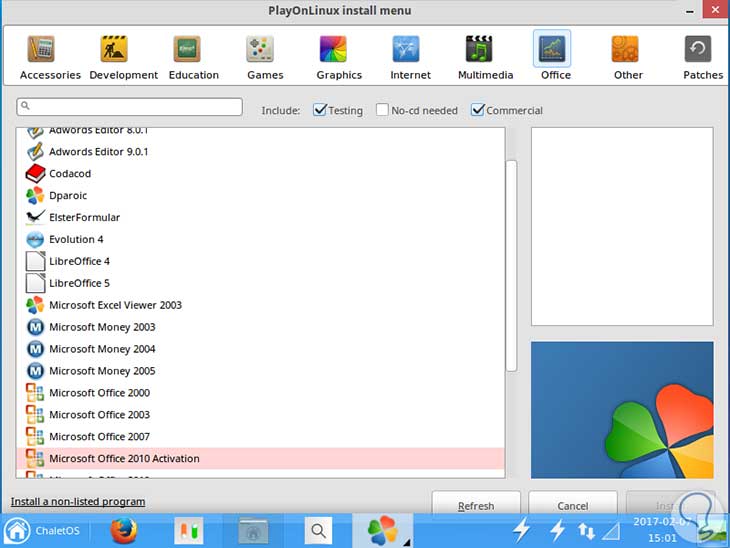The height and width of the screenshot is (548, 730).
Task: Select the LibreOffice 5 text entry
Action: pos(79,283)
